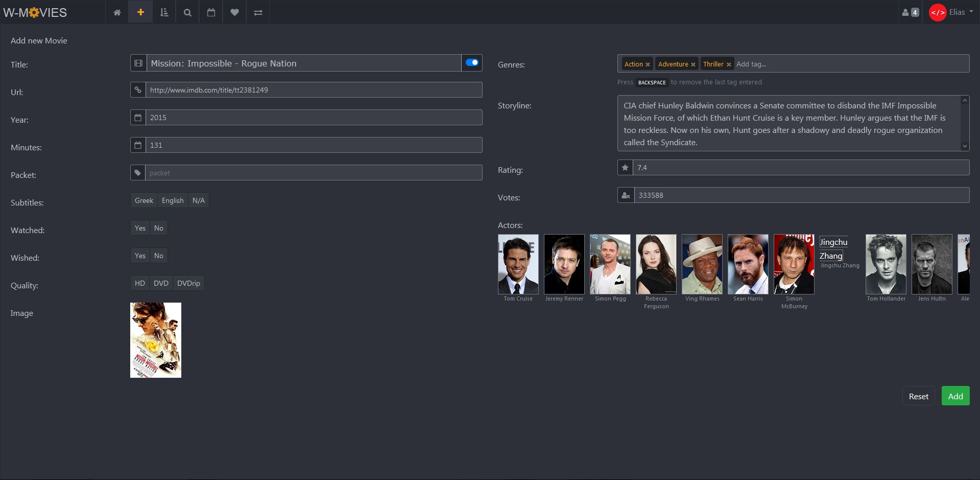Focus the Year input field
Image resolution: width=980 pixels, height=480 pixels.
(x=314, y=118)
